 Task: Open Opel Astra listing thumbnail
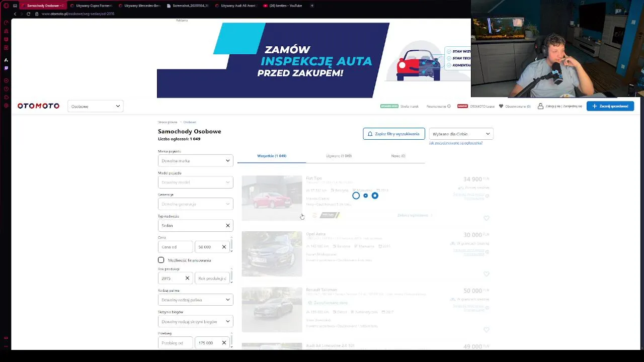coord(272,254)
